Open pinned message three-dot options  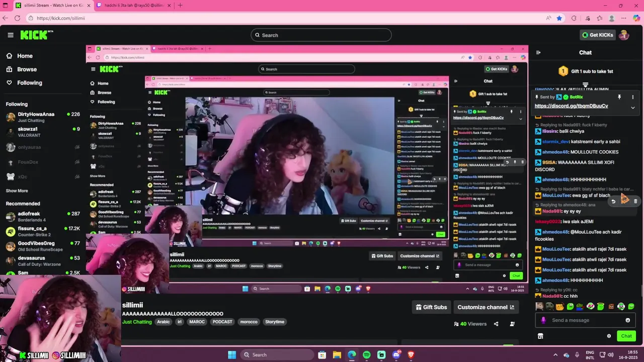coord(633,97)
